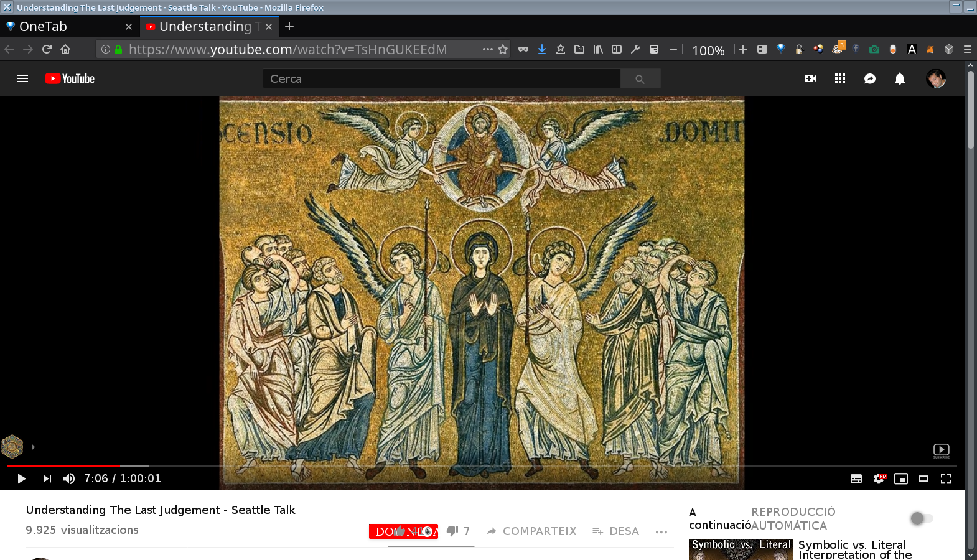Image resolution: width=977 pixels, height=560 pixels.
Task: Close the Understanding YouTube tab
Action: 269,27
